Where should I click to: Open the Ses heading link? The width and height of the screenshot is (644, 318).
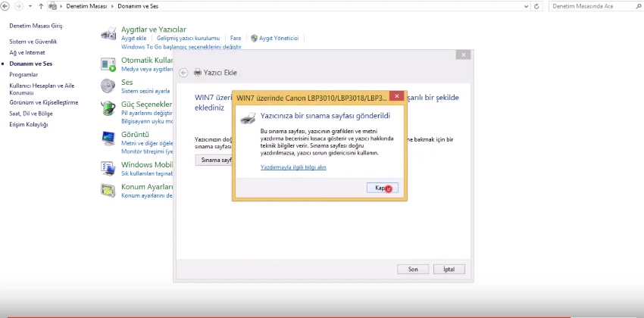click(127, 83)
